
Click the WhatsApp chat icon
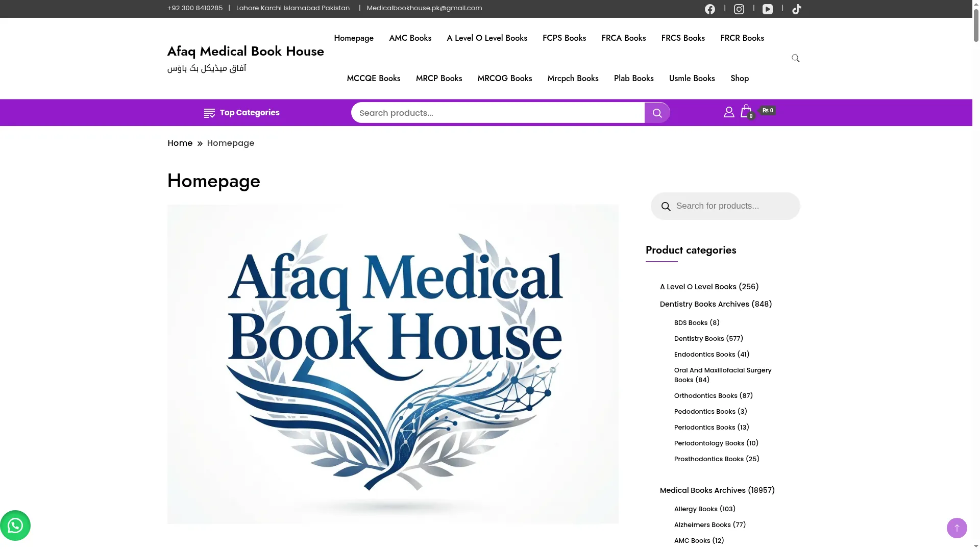pos(15,525)
